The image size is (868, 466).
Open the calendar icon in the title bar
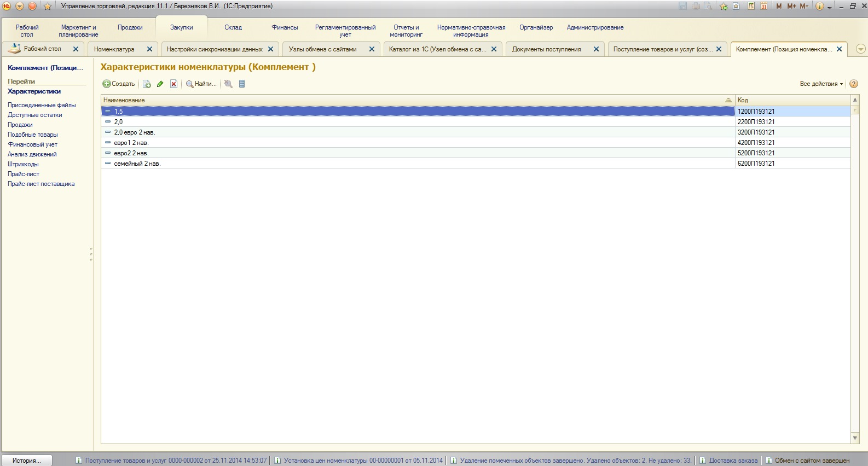(x=763, y=6)
